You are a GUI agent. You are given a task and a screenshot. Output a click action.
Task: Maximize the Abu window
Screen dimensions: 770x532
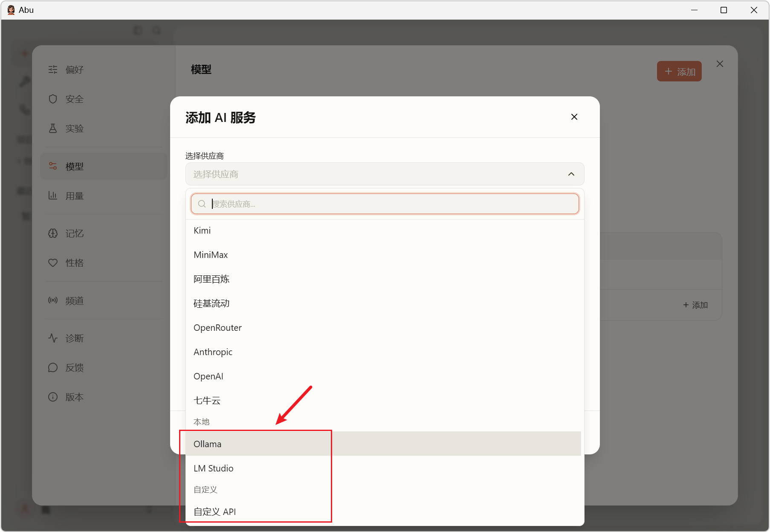point(724,10)
